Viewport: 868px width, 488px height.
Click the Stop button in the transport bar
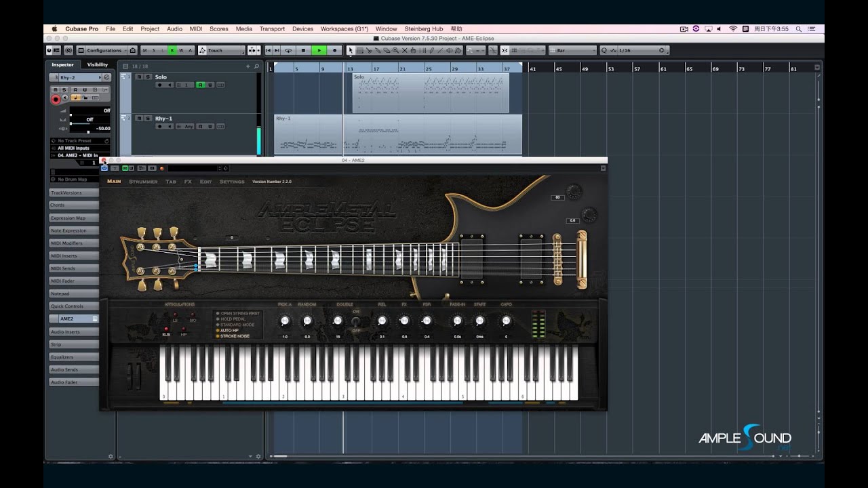coord(304,50)
